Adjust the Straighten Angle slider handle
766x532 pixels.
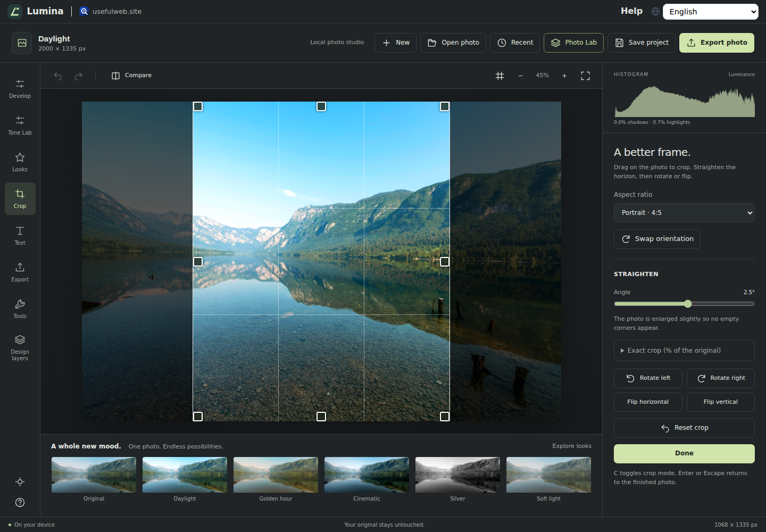click(x=688, y=304)
